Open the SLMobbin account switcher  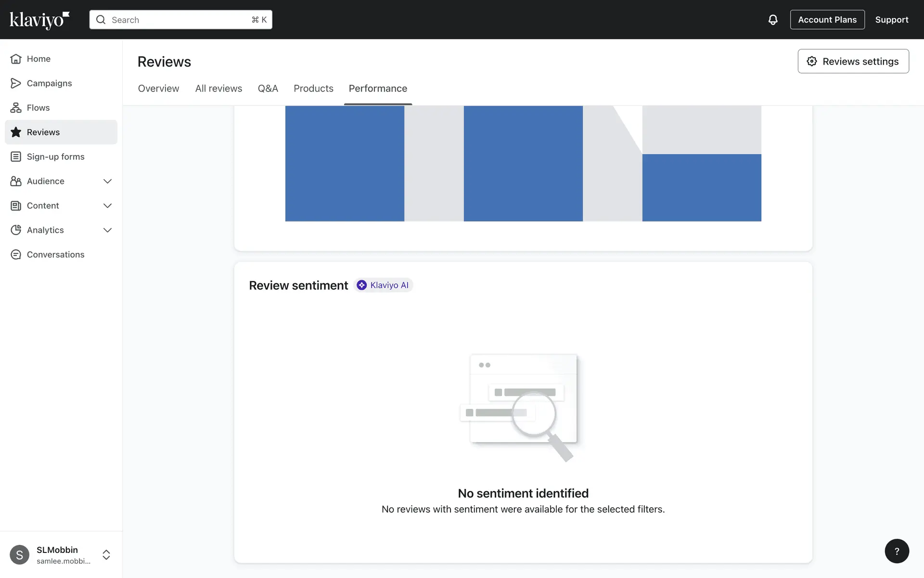pos(106,555)
